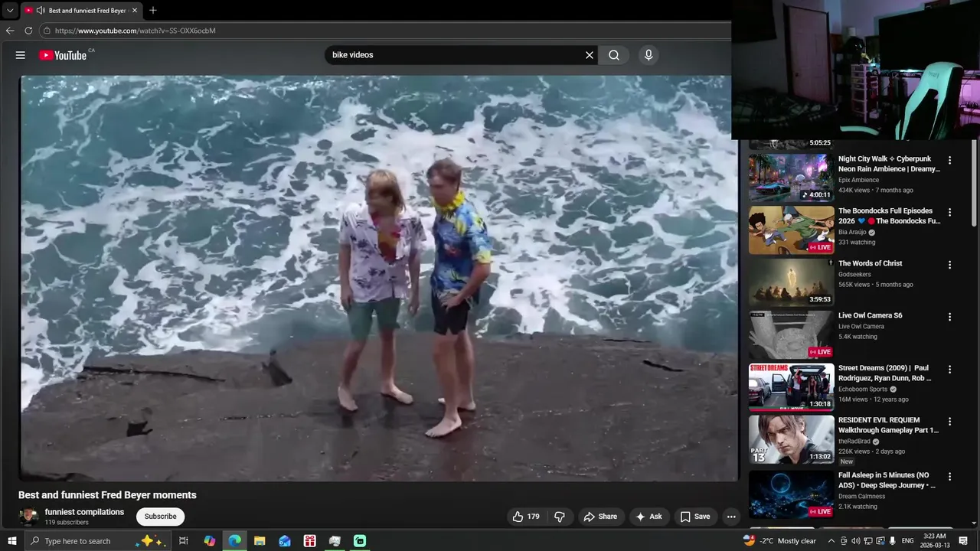Image resolution: width=980 pixels, height=551 pixels.
Task: Open the red gift box taskbar app
Action: coord(309,541)
